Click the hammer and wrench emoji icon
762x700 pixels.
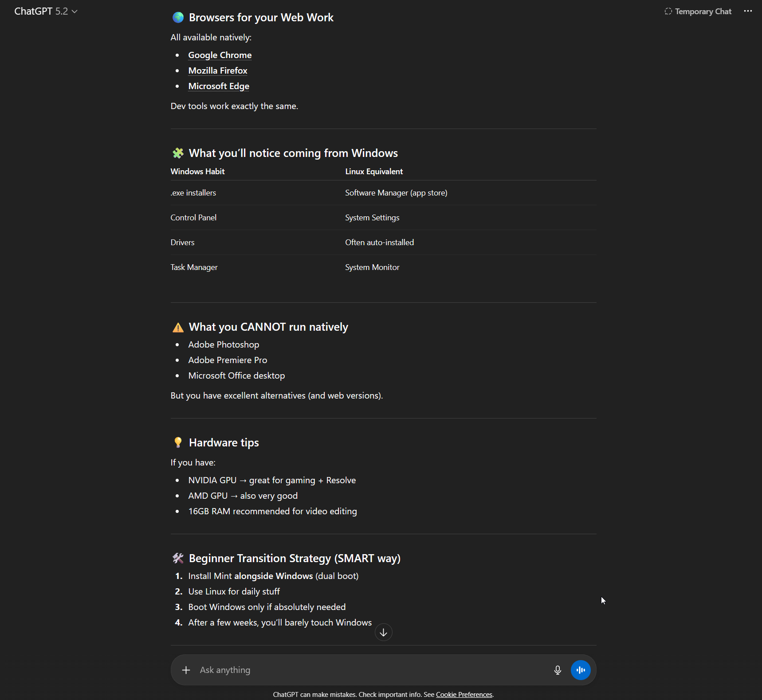point(178,558)
